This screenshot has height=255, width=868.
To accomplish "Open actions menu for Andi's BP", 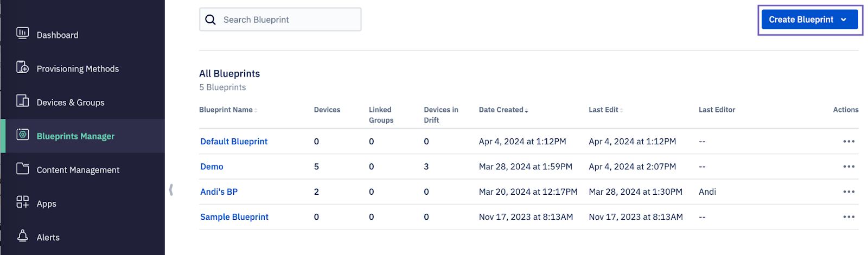I will pos(848,192).
